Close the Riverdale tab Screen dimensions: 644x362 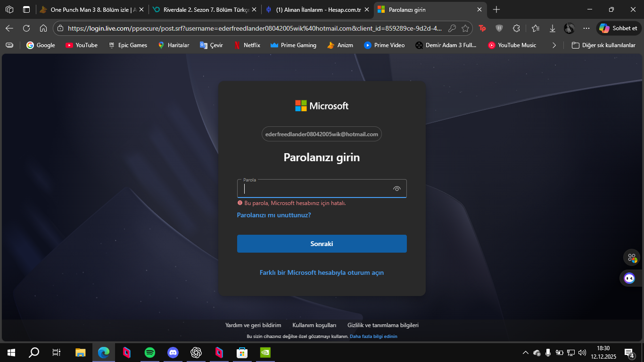pos(254,9)
